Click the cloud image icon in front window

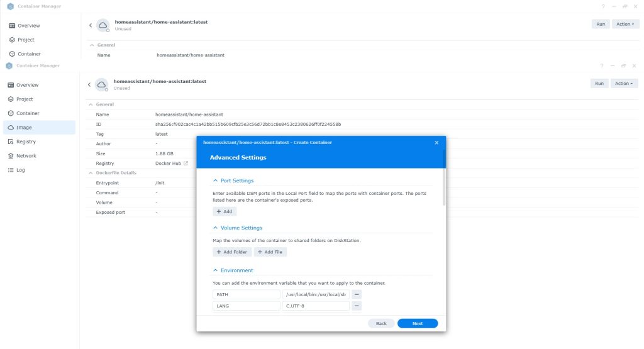tap(101, 85)
